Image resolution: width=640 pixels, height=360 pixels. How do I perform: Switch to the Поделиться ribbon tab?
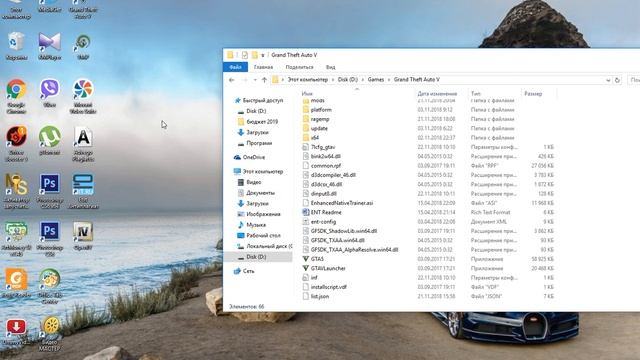click(300, 67)
